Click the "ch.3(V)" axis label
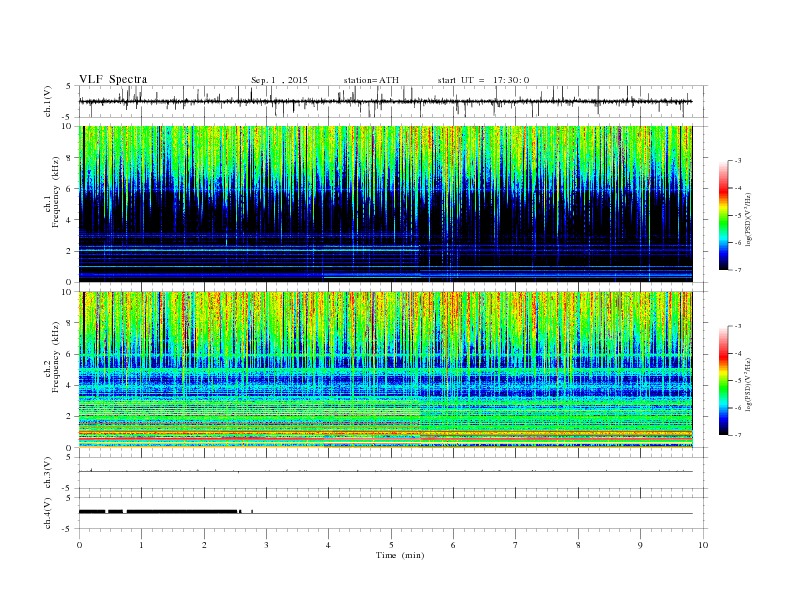 click(x=48, y=473)
